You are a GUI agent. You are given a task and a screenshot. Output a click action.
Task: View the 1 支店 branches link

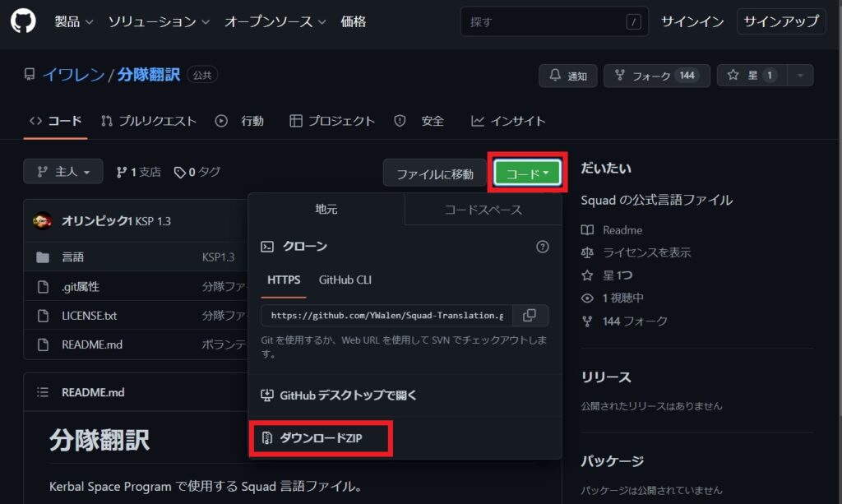point(138,172)
